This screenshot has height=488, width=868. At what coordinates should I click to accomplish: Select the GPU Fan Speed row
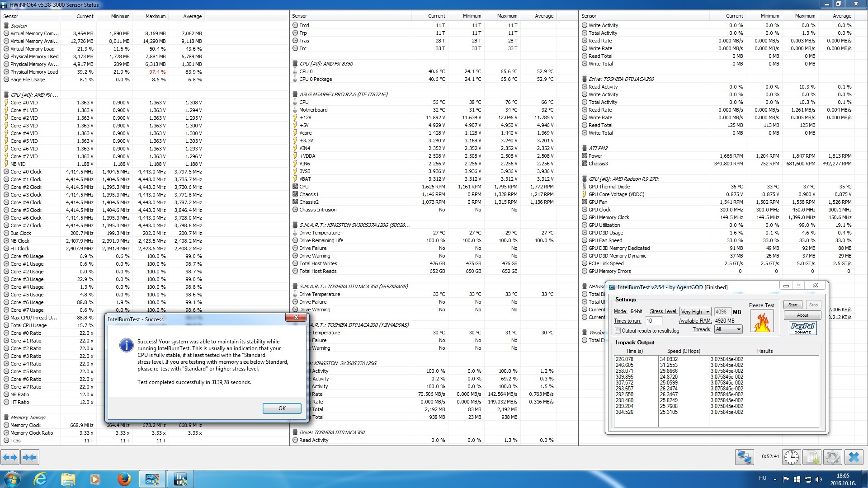pos(717,240)
